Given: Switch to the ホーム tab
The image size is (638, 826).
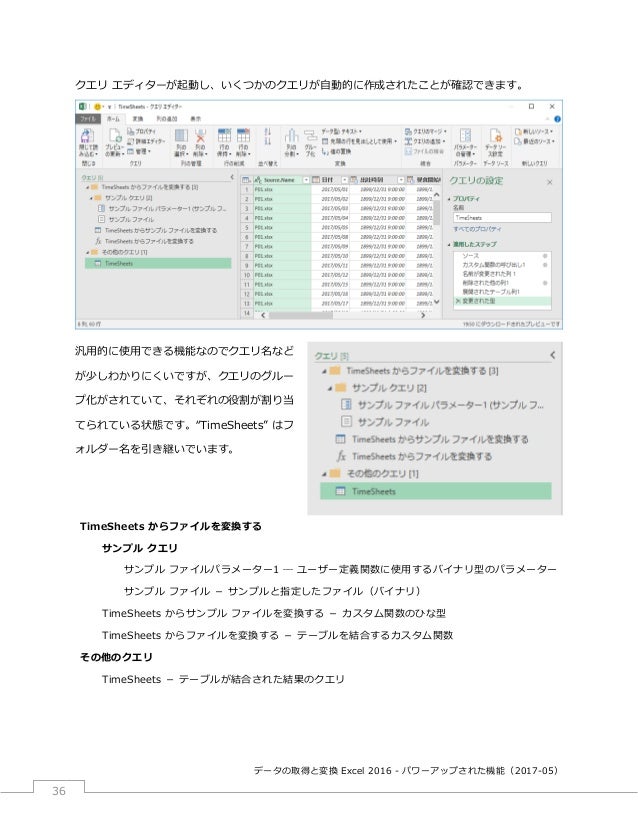Looking at the screenshot, I should click(x=113, y=119).
